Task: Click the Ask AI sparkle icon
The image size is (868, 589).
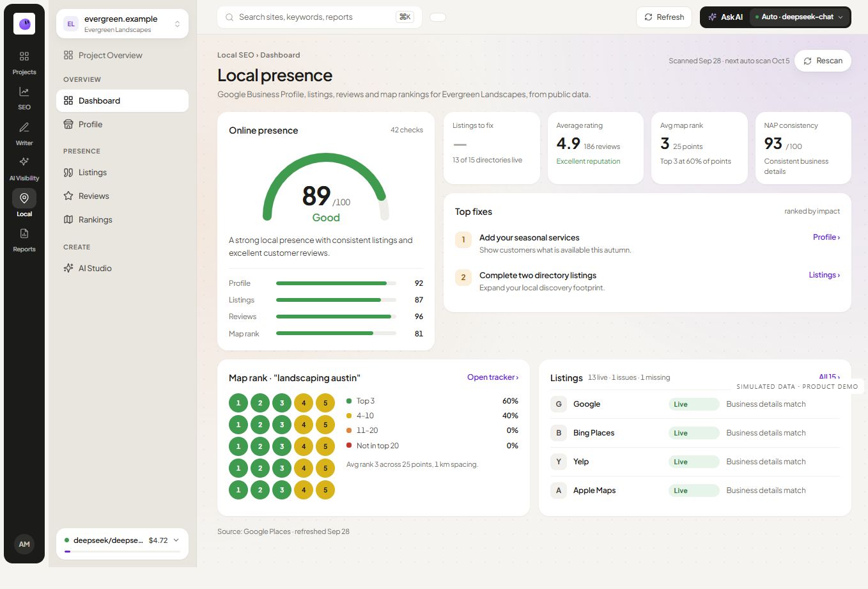Action: 713,17
